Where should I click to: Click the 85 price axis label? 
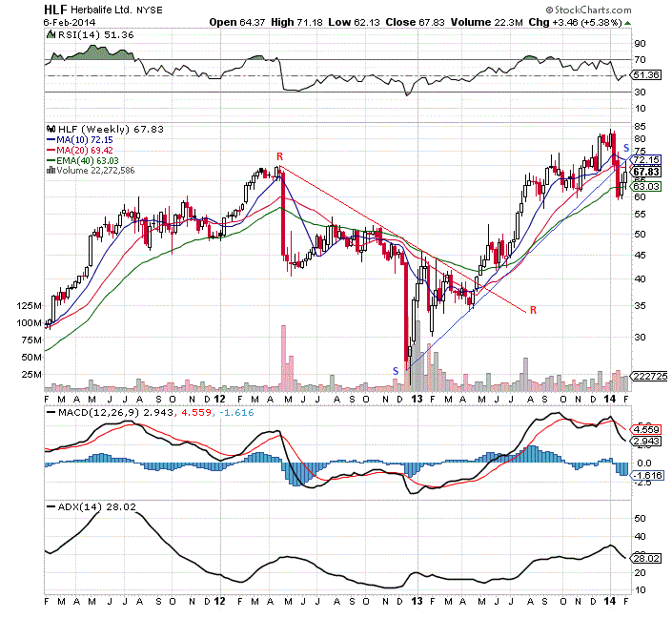[641, 127]
